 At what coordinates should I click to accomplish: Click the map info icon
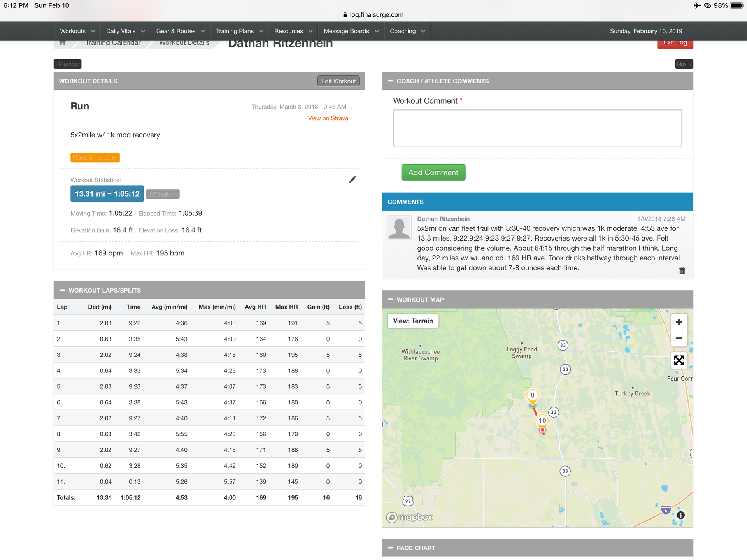click(680, 515)
